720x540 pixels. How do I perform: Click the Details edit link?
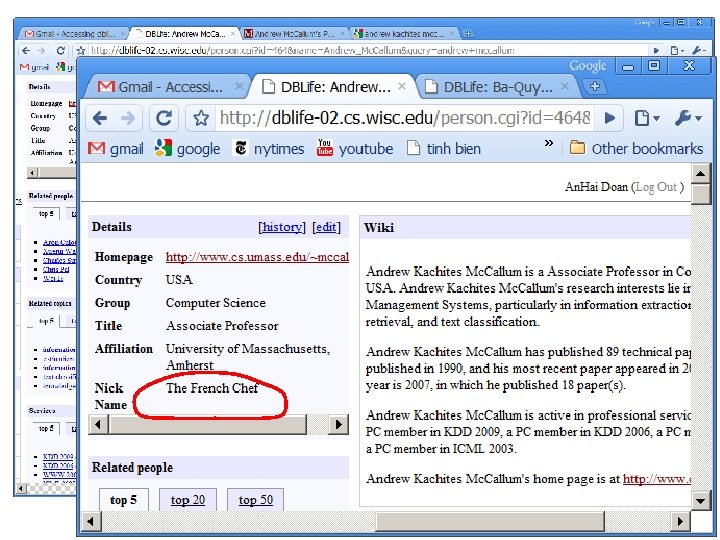(326, 227)
